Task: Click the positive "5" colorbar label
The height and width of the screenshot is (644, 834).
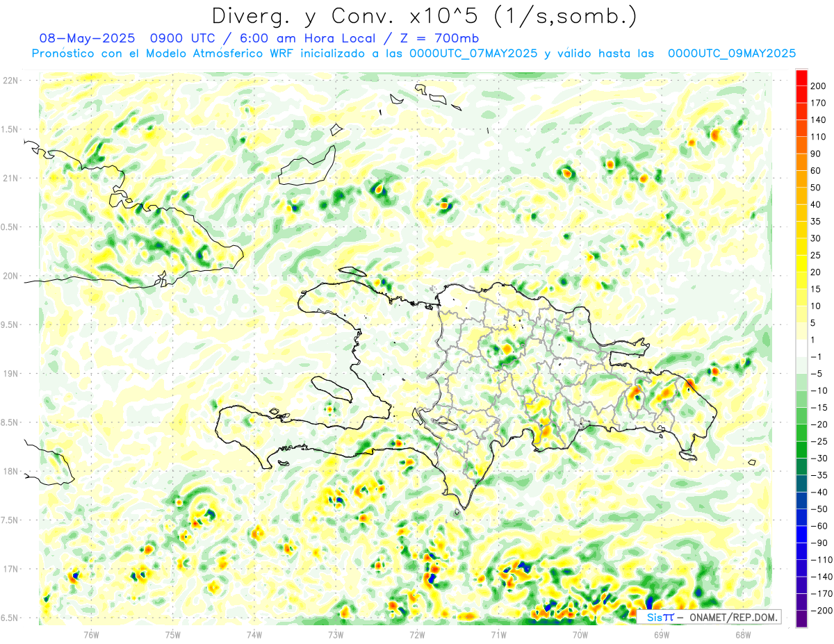Action: point(814,323)
